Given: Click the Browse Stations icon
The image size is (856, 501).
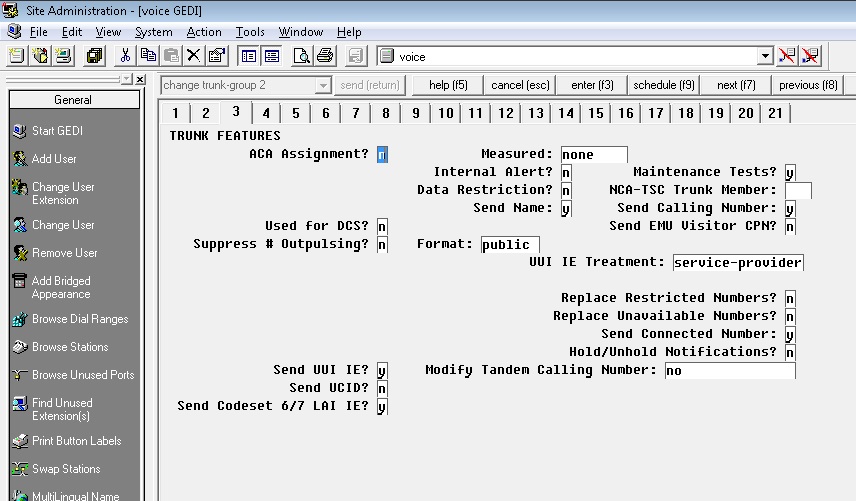Looking at the screenshot, I should tap(20, 347).
